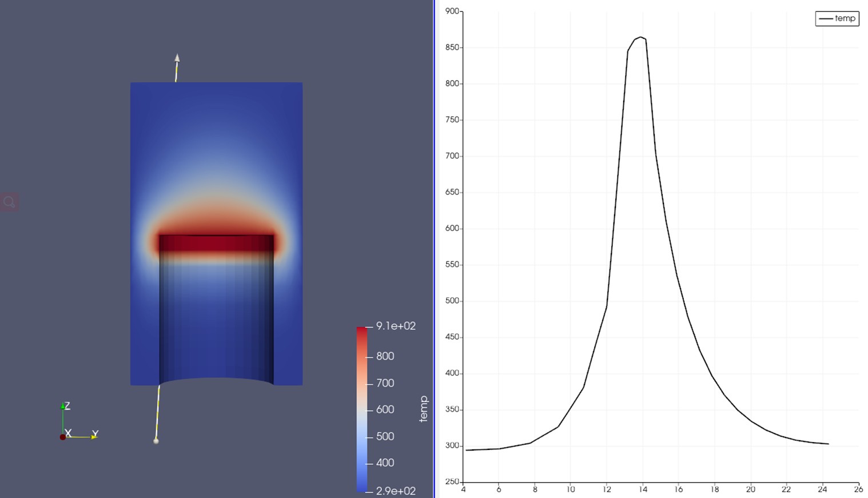868x498 pixels.
Task: Click the red X axis sphere on orientation widget
Action: (63, 436)
